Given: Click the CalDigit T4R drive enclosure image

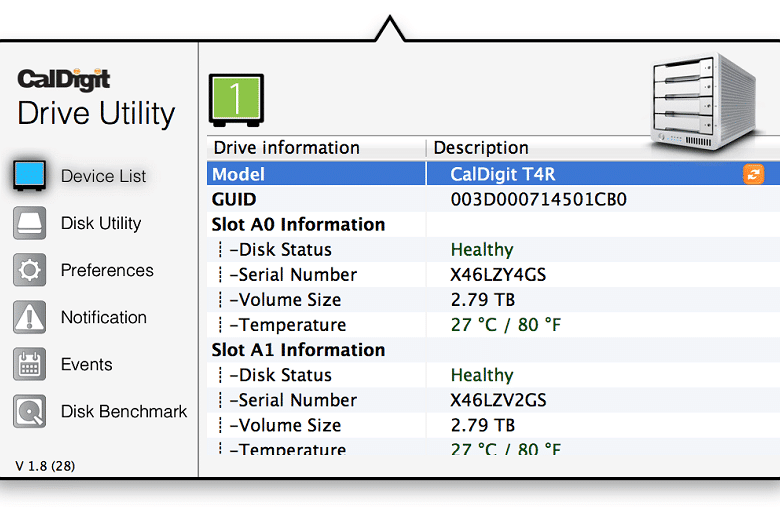Looking at the screenshot, I should click(703, 102).
